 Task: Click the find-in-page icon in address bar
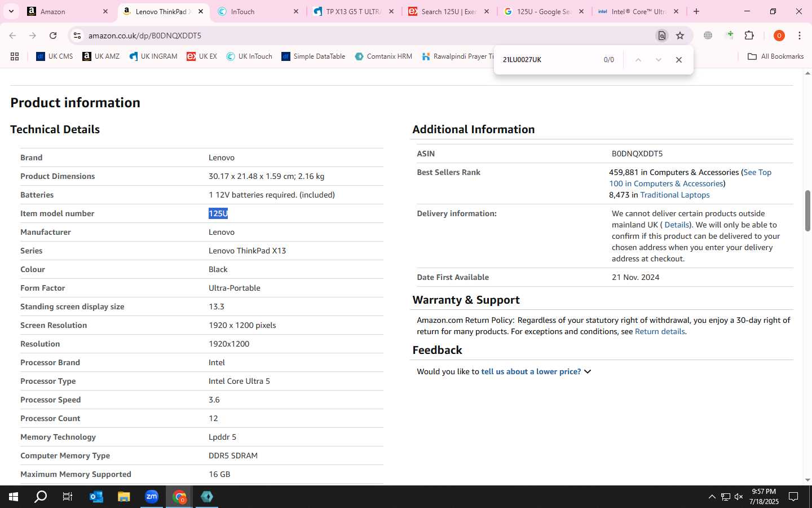pos(662,36)
